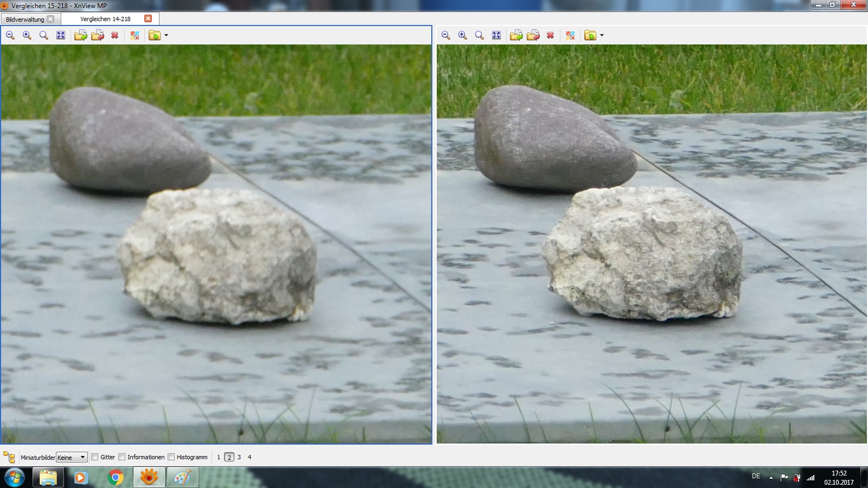Screen dimensions: 868x488
Task: Zoom out in the left pane
Action: point(10,35)
